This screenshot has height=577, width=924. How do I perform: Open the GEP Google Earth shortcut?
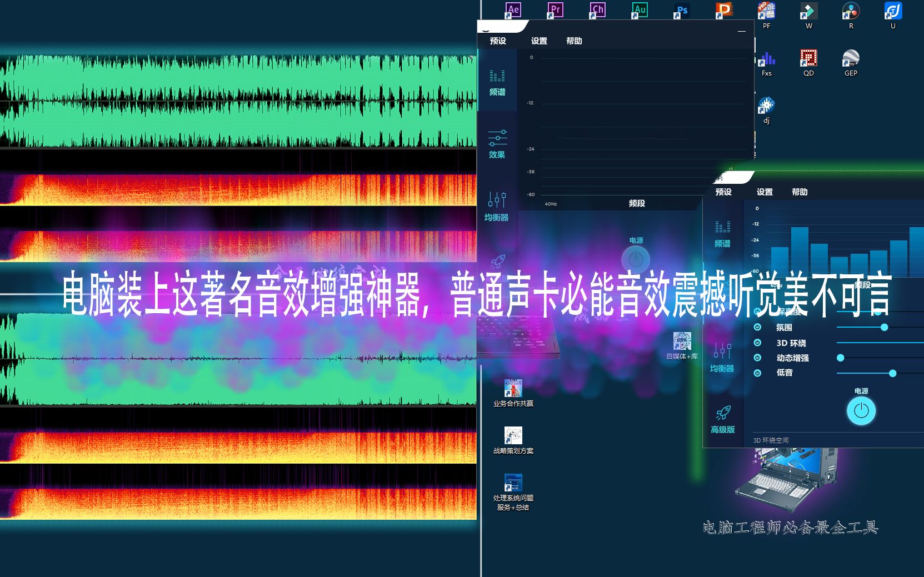[x=851, y=63]
